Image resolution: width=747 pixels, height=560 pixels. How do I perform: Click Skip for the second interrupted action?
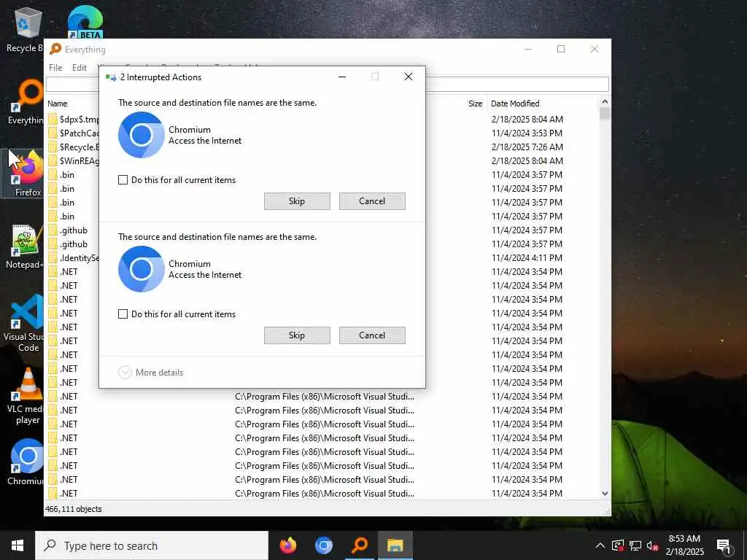297,335
